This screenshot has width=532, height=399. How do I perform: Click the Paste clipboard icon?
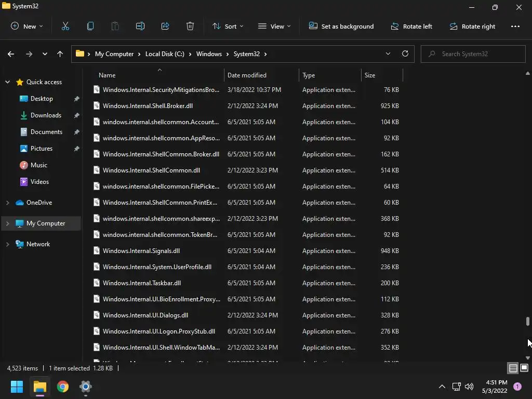click(115, 26)
